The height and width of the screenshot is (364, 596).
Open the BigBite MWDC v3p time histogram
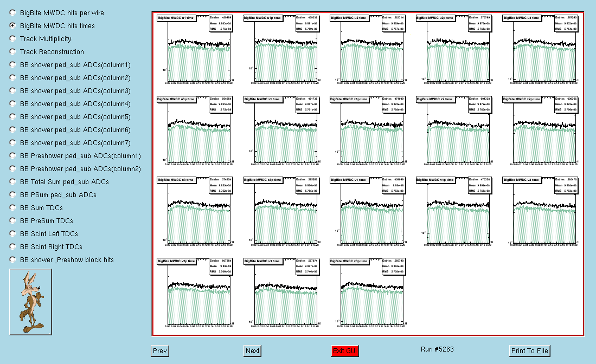click(x=367, y=292)
